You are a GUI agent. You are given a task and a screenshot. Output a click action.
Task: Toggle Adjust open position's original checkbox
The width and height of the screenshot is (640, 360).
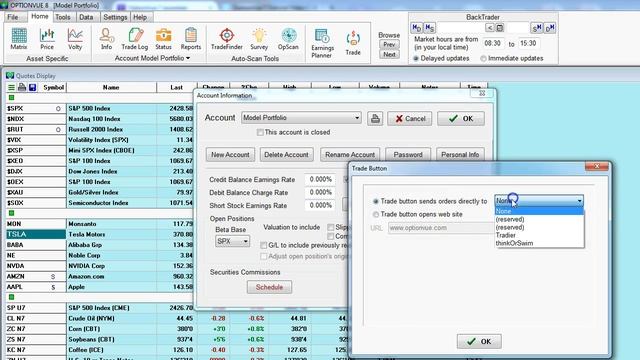(x=264, y=256)
